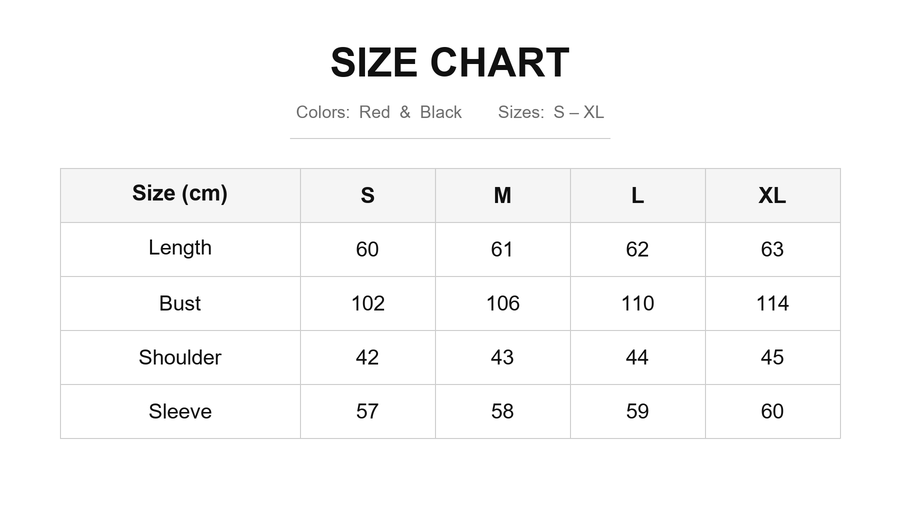Image resolution: width=900 pixels, height=520 pixels.
Task: Select the Bust value 102 cell
Action: (x=368, y=304)
